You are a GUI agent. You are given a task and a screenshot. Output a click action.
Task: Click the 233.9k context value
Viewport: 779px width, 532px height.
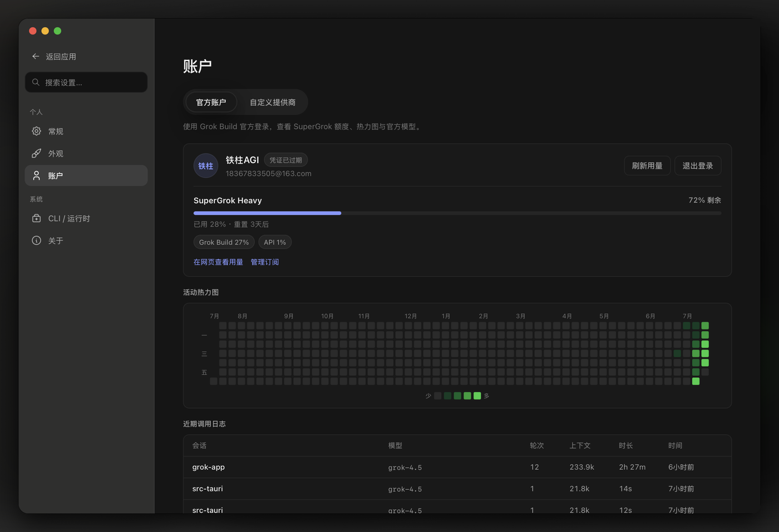pos(581,467)
